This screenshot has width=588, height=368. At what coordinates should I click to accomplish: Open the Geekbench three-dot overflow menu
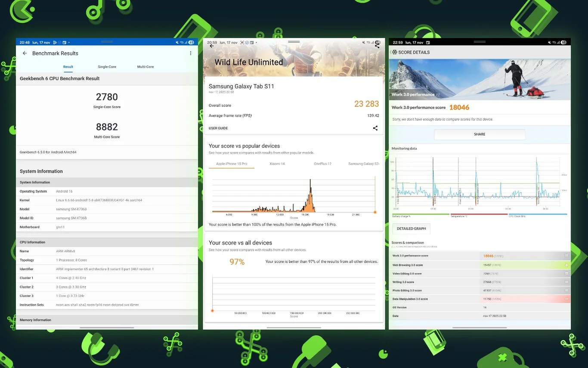(191, 53)
